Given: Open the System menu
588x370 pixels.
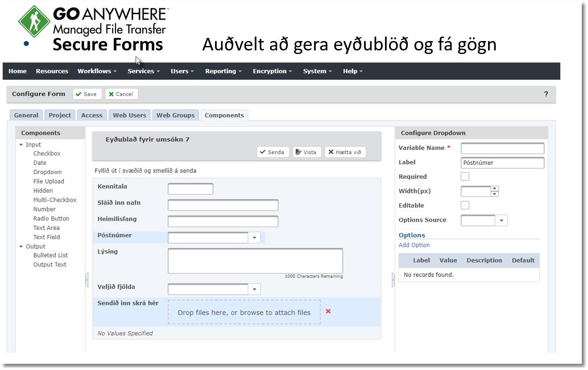Looking at the screenshot, I should point(317,71).
